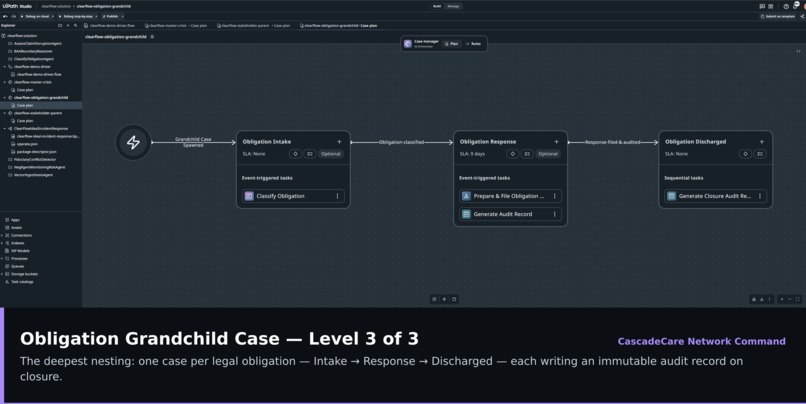Collapse ClearFlowIdealIncidentResponse tree node
The height and width of the screenshot is (404, 806).
pyautogui.click(x=5, y=128)
